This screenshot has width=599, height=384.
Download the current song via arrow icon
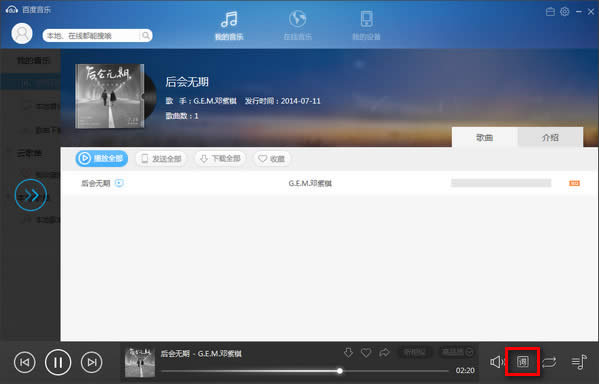click(x=348, y=352)
